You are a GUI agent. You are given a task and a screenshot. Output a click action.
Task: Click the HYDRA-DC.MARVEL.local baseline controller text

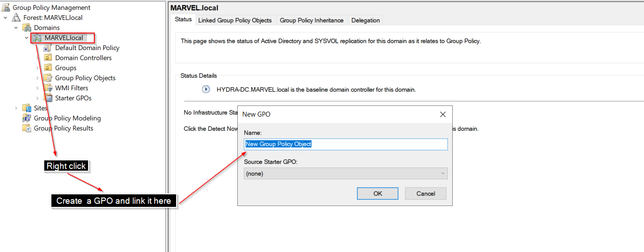point(316,89)
